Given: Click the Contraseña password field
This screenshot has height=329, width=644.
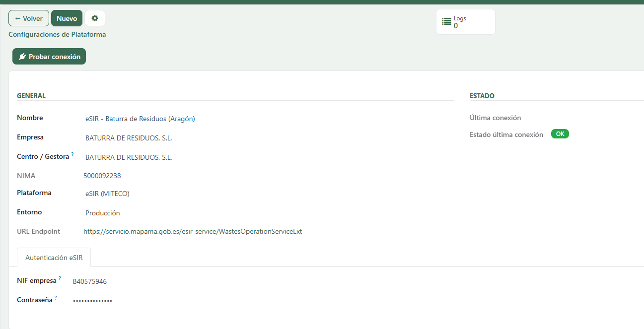Looking at the screenshot, I should [x=92, y=301].
